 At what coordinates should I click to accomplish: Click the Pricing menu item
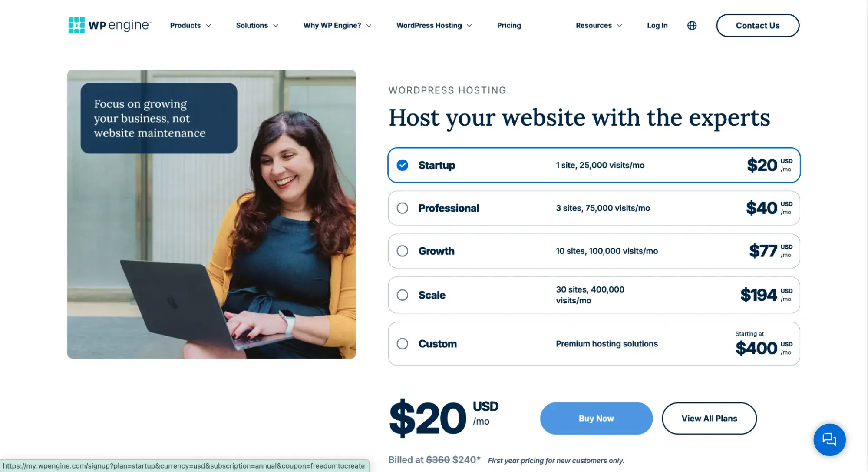point(508,25)
